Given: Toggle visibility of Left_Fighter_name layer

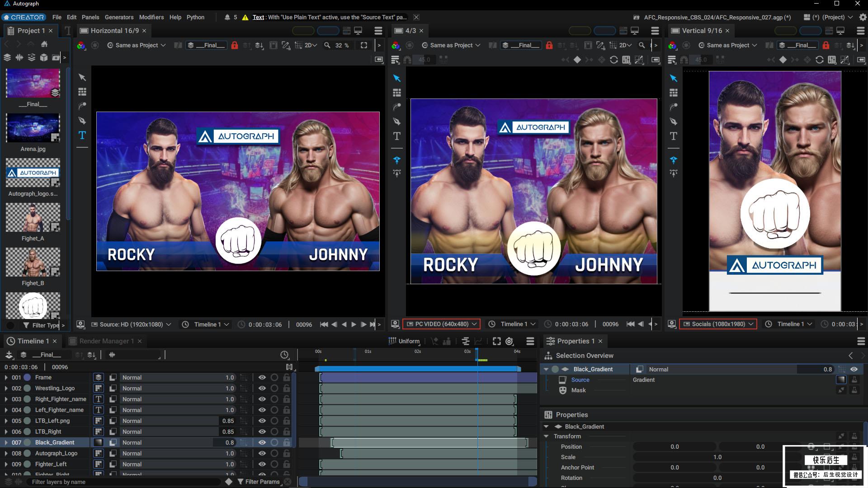Looking at the screenshot, I should click(262, 410).
